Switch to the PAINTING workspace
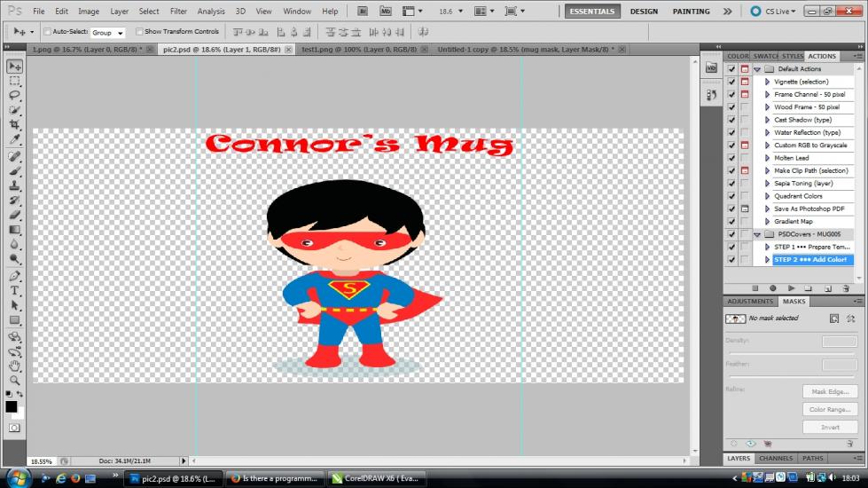The width and height of the screenshot is (868, 488). pos(691,11)
